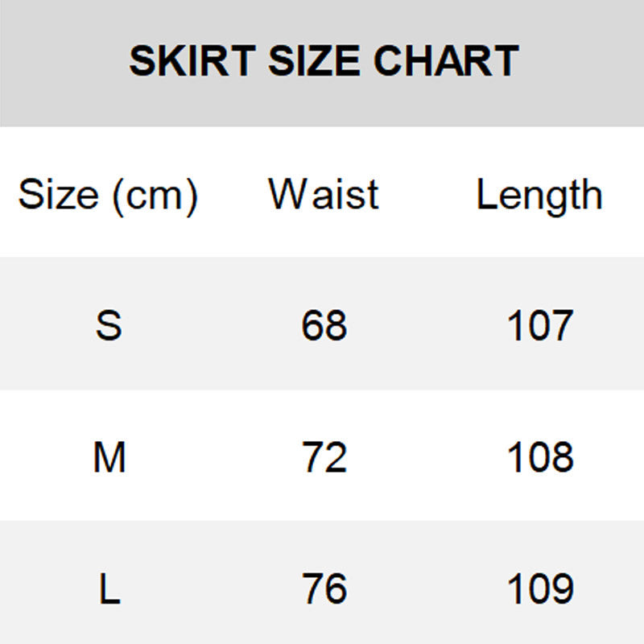The height and width of the screenshot is (644, 644).
Task: Click length value 109
Action: (539, 589)
